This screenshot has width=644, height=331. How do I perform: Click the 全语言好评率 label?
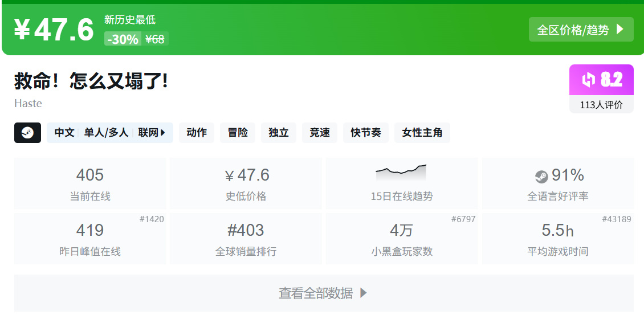tap(558, 197)
